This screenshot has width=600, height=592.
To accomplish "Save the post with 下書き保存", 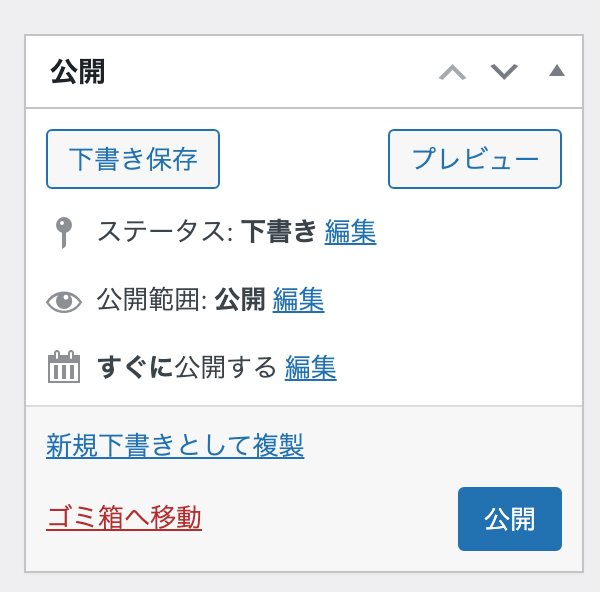I will (133, 159).
